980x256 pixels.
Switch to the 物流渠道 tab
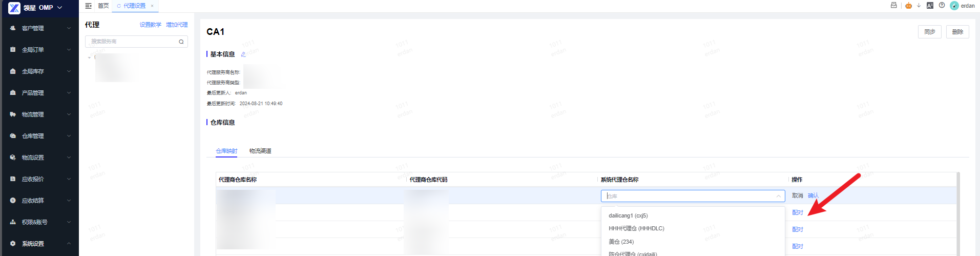[260, 151]
